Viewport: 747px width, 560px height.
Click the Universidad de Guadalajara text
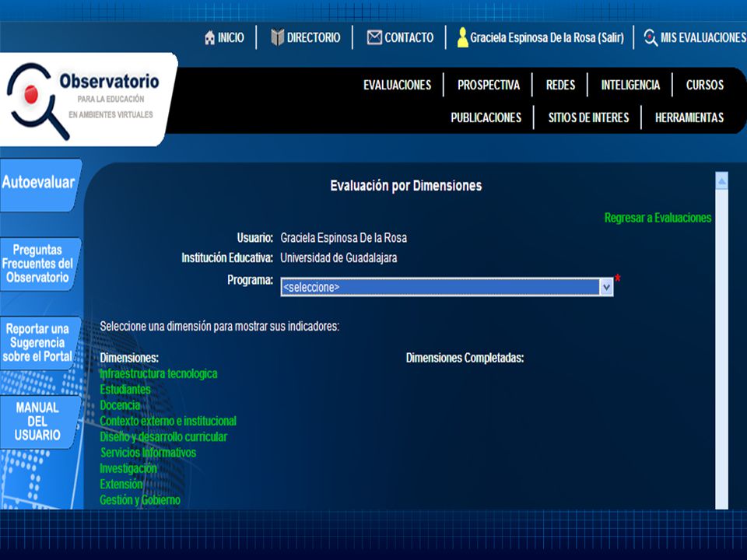pyautogui.click(x=338, y=258)
